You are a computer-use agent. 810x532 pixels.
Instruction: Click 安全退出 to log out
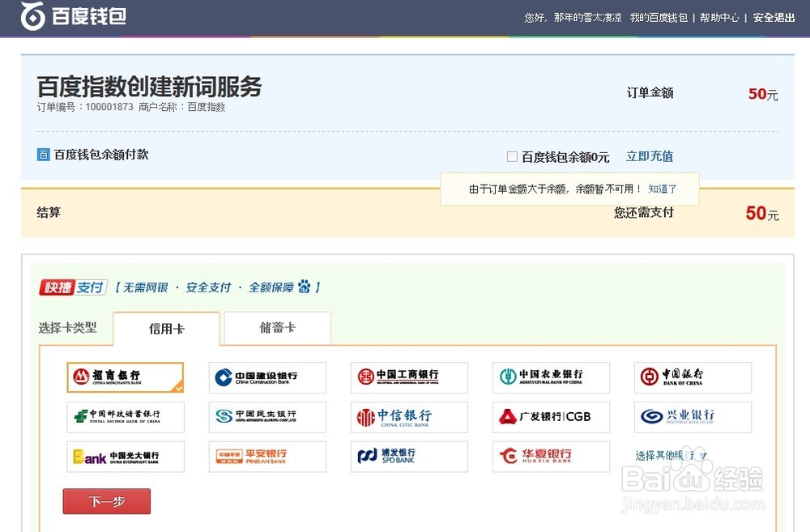click(774, 18)
